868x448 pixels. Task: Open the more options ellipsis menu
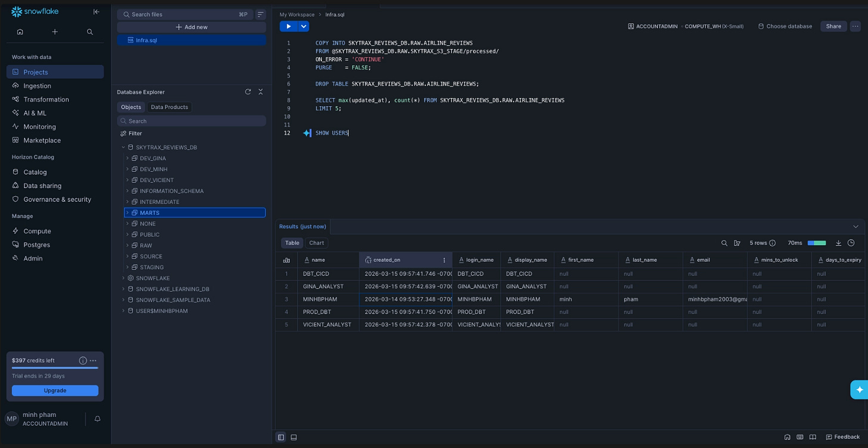click(855, 26)
